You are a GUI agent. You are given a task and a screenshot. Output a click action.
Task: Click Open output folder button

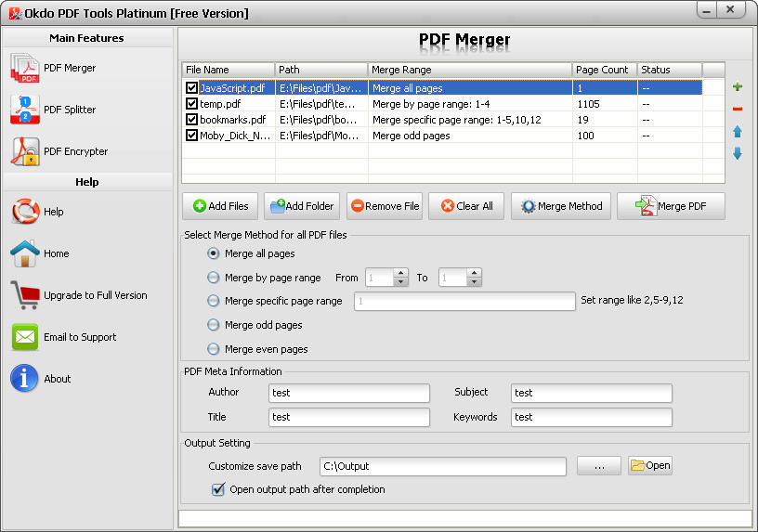[x=650, y=465]
